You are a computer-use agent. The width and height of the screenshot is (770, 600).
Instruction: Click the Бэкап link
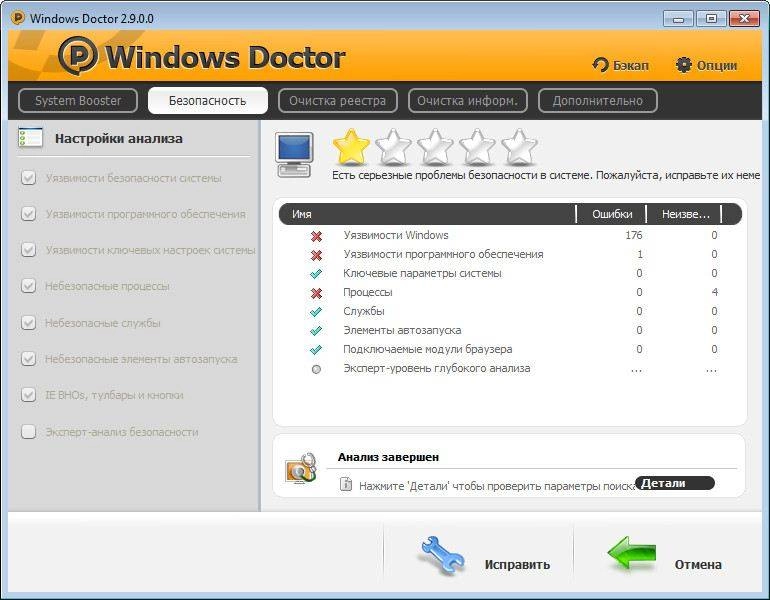(631, 65)
